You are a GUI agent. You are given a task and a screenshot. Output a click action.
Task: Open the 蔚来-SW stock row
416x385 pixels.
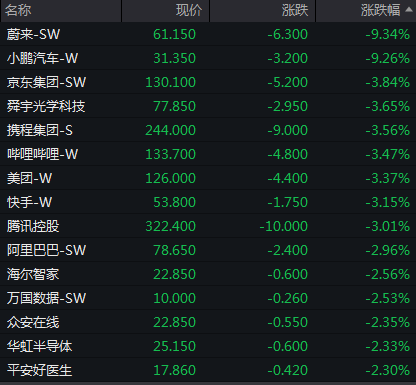point(208,34)
